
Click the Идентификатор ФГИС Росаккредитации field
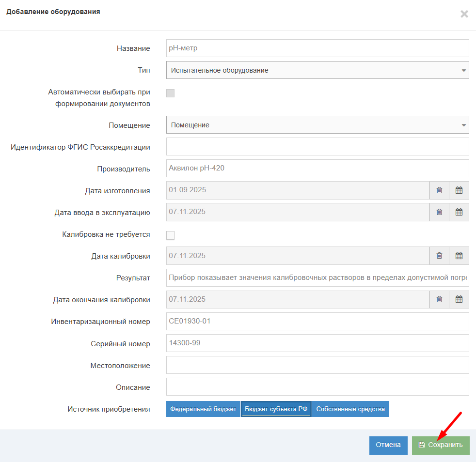tap(317, 147)
